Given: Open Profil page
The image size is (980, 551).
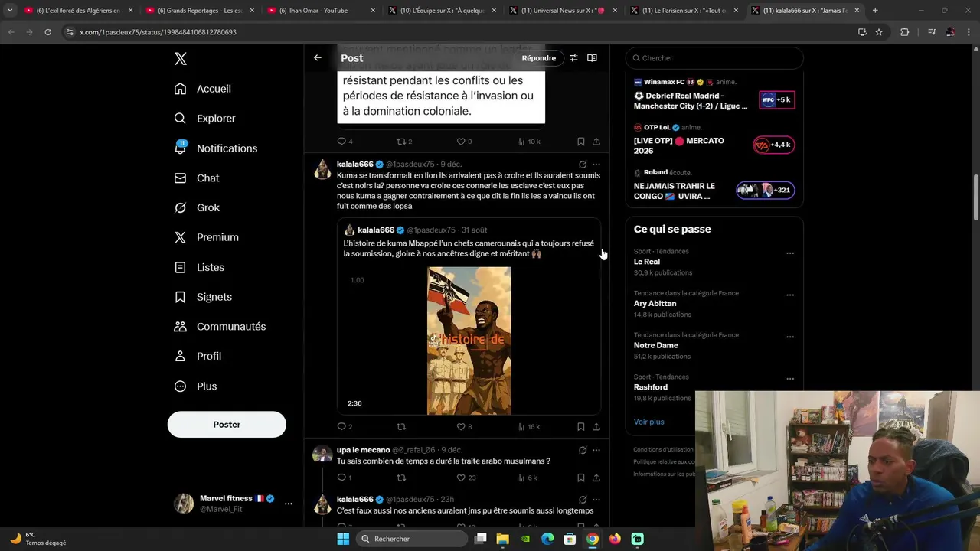Looking at the screenshot, I should [198, 357].
